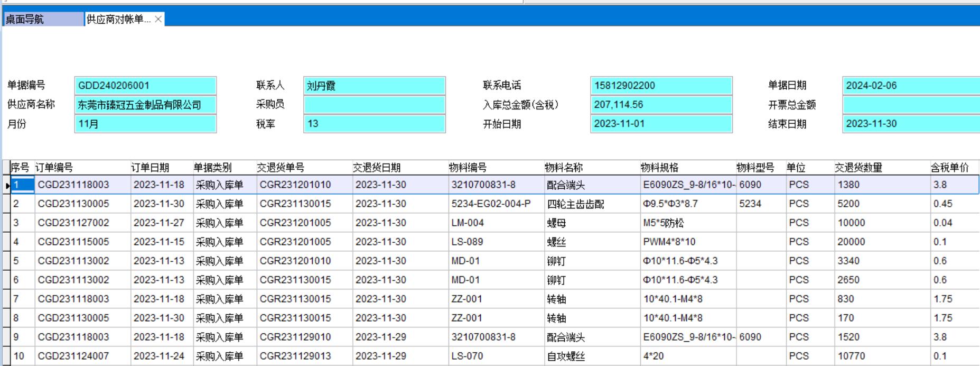Focus the 月份 field showing 11月
980x366 pixels.
click(x=145, y=124)
